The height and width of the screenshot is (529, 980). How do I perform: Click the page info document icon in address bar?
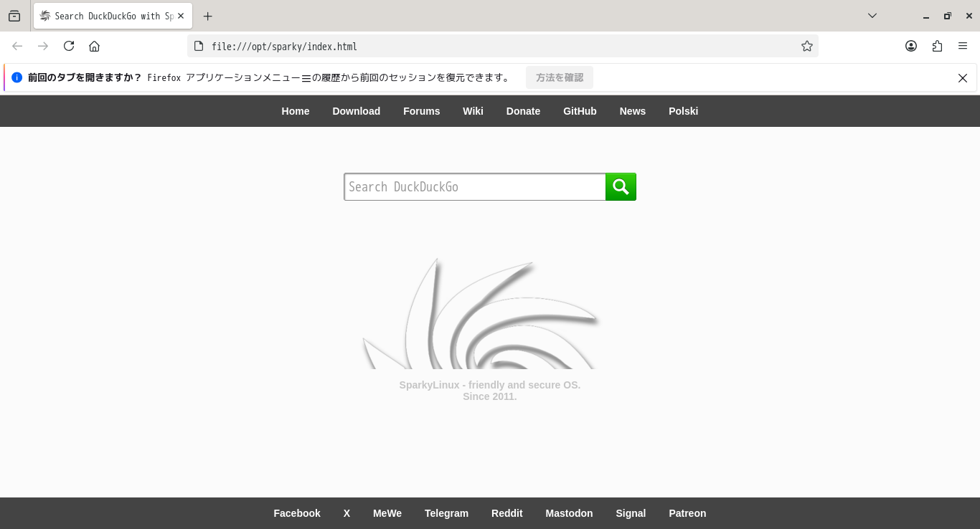(x=199, y=47)
